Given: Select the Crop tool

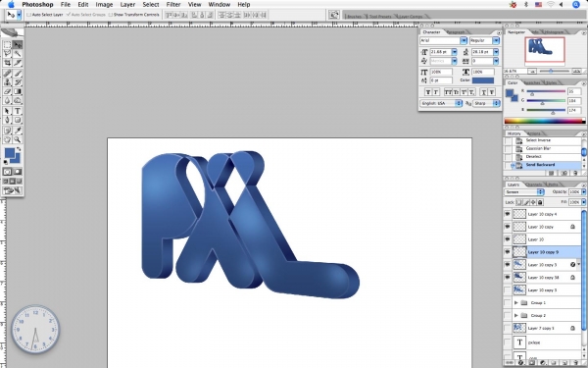Looking at the screenshot, I should point(7,63).
